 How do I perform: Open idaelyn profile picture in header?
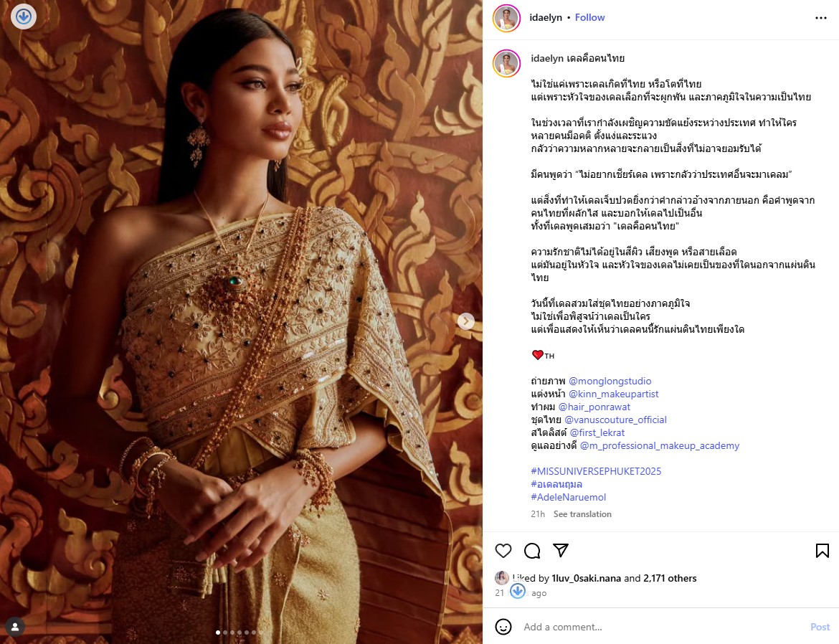506,18
